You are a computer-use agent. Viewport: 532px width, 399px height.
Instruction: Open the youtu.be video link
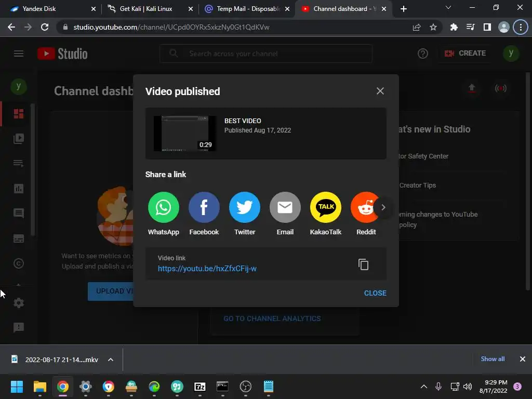[x=207, y=269]
